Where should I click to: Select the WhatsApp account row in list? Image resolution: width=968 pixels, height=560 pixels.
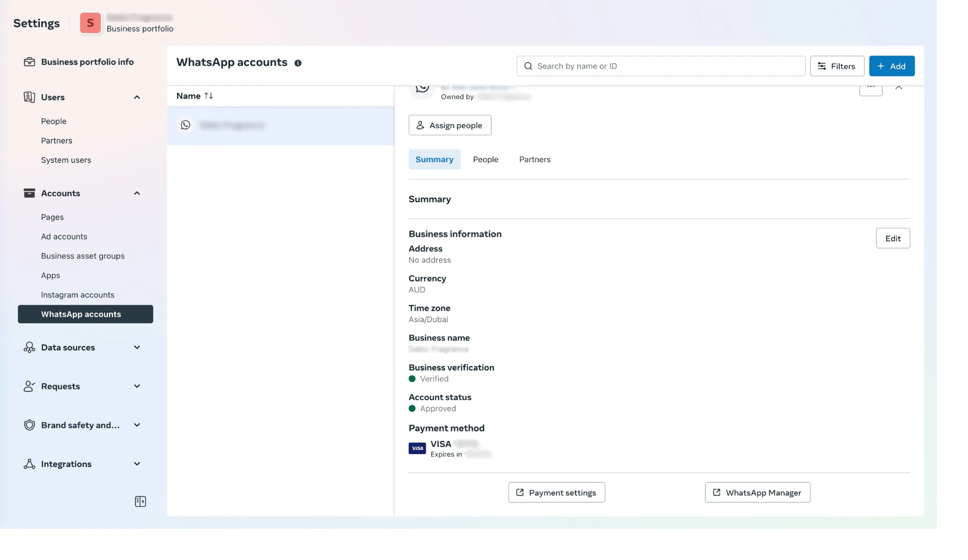pyautogui.click(x=281, y=125)
